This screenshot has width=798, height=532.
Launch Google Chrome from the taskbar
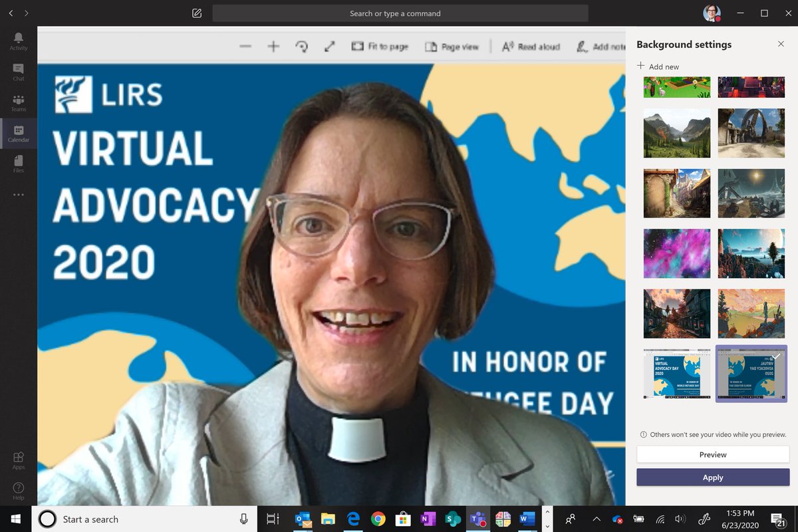378,519
